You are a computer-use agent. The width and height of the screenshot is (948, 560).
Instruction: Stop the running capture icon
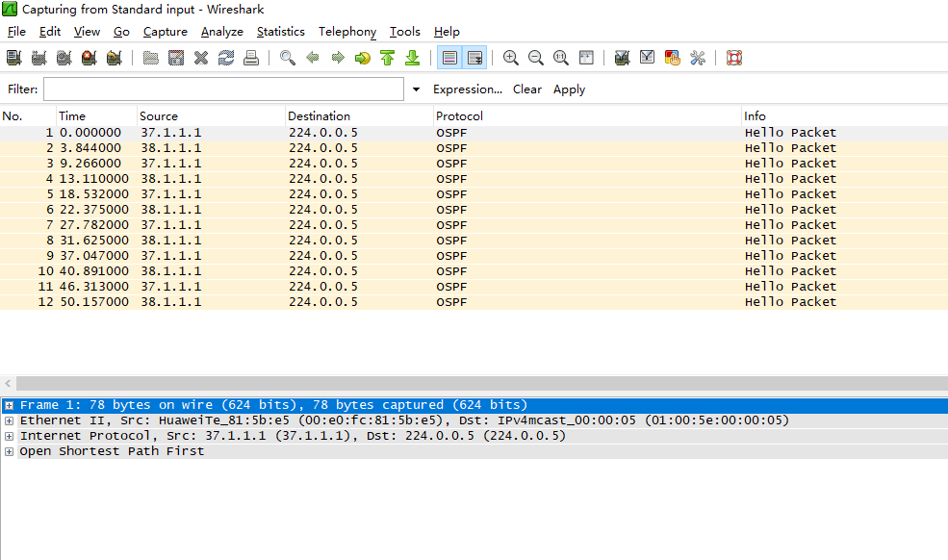pos(89,58)
